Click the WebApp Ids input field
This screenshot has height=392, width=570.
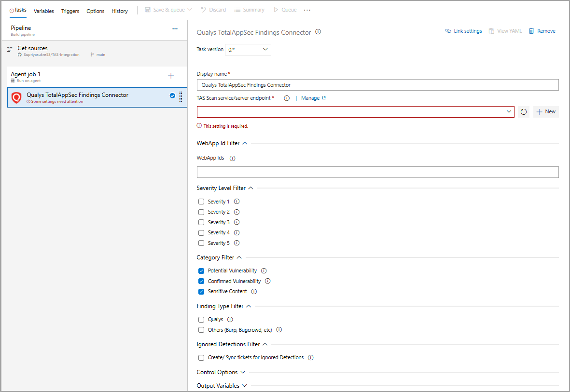tap(377, 172)
